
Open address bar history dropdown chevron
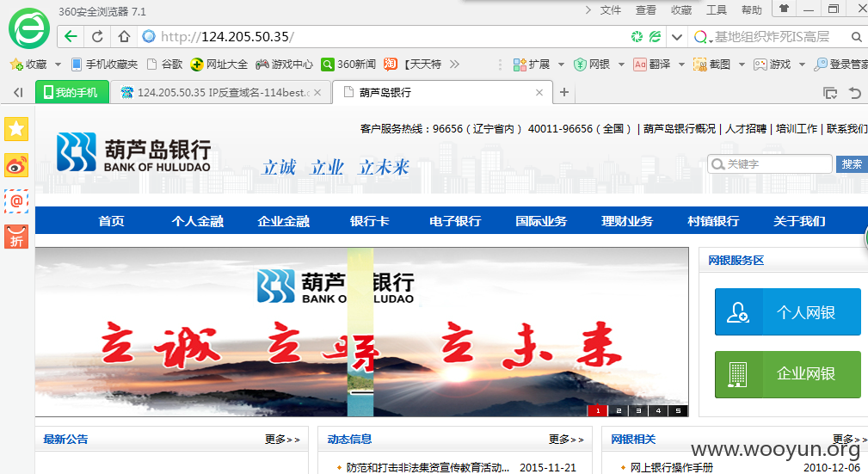click(676, 37)
